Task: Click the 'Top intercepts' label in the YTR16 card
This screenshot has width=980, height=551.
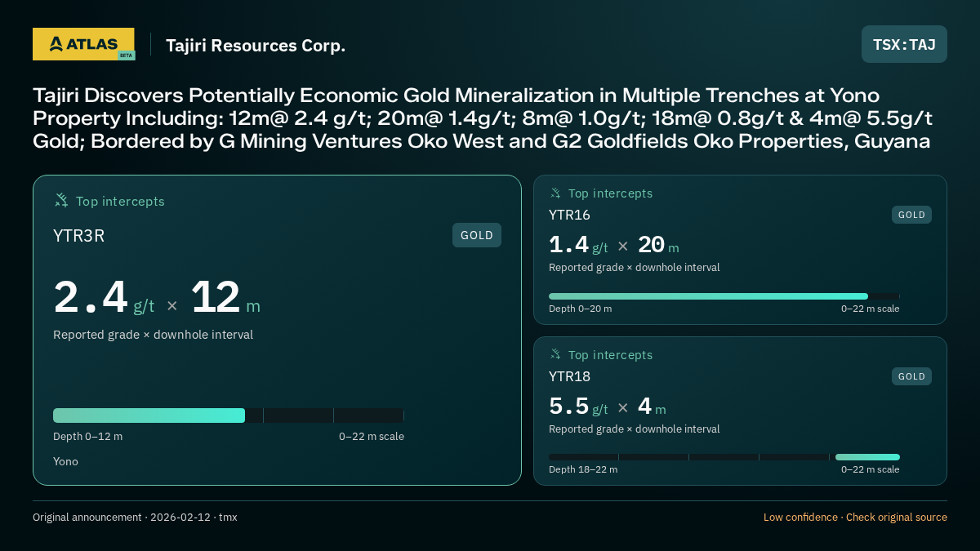Action: [610, 193]
